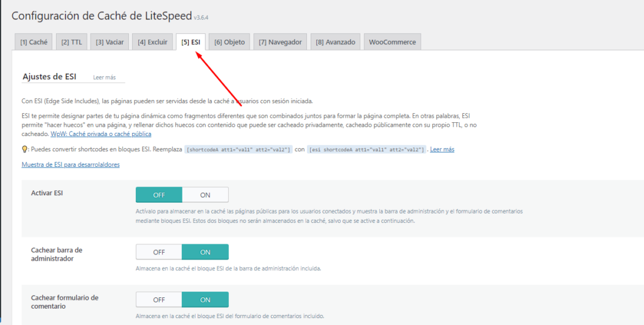The height and width of the screenshot is (325, 644).
Task: Turn Cachear barra de administrador ON
Action: click(x=206, y=252)
